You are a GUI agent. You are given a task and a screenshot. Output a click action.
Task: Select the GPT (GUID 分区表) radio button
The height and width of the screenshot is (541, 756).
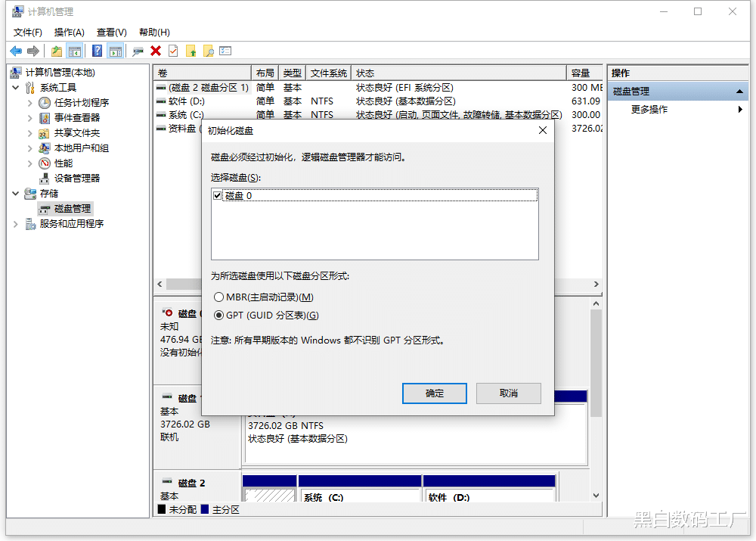click(219, 315)
